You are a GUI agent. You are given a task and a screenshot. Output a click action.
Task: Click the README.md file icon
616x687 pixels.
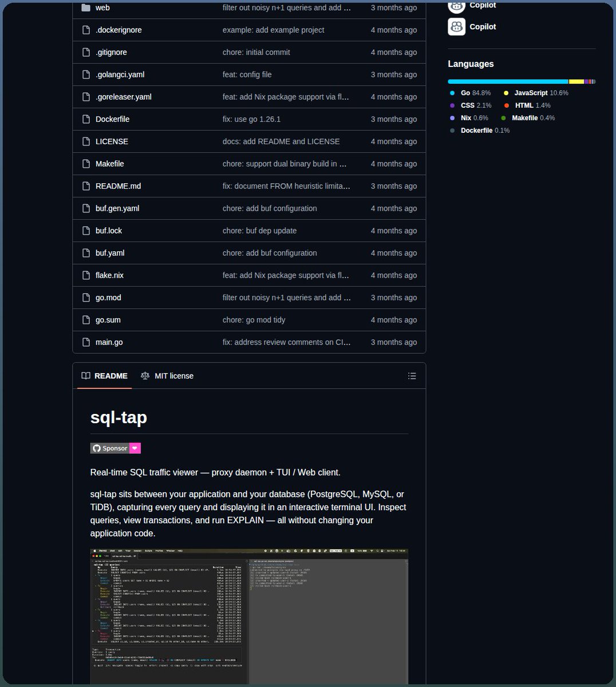(x=86, y=186)
